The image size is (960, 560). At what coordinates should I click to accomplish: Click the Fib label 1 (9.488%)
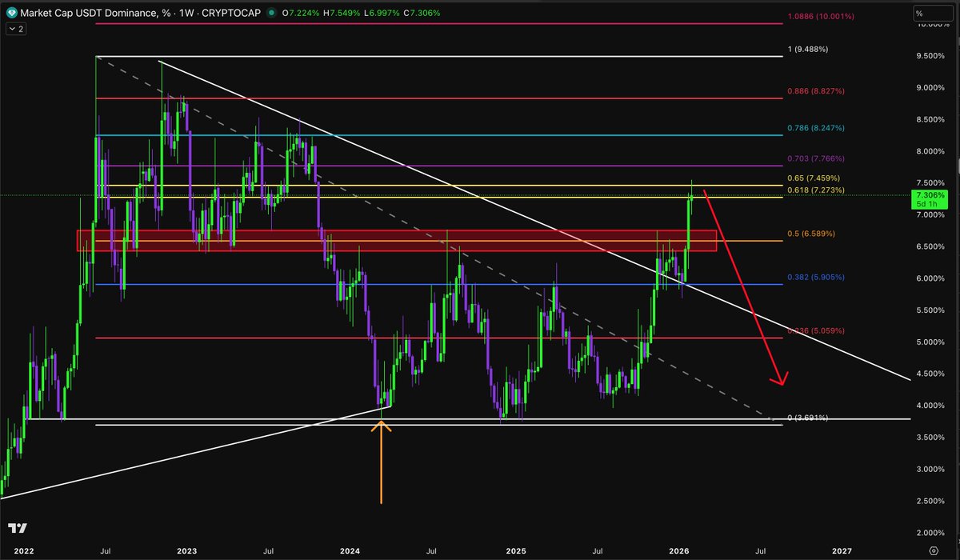(808, 49)
